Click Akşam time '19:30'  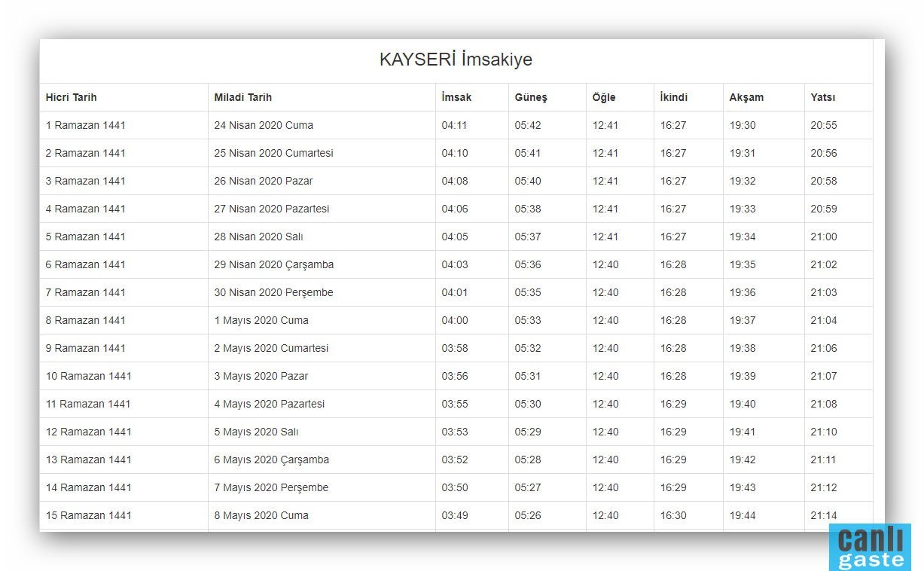(x=743, y=125)
